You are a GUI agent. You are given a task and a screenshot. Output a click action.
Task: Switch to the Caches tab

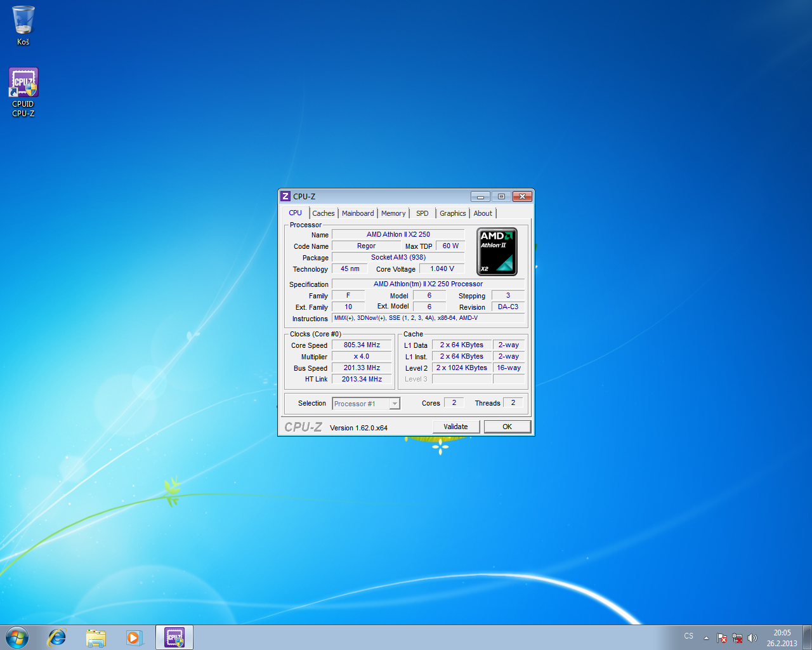click(323, 213)
